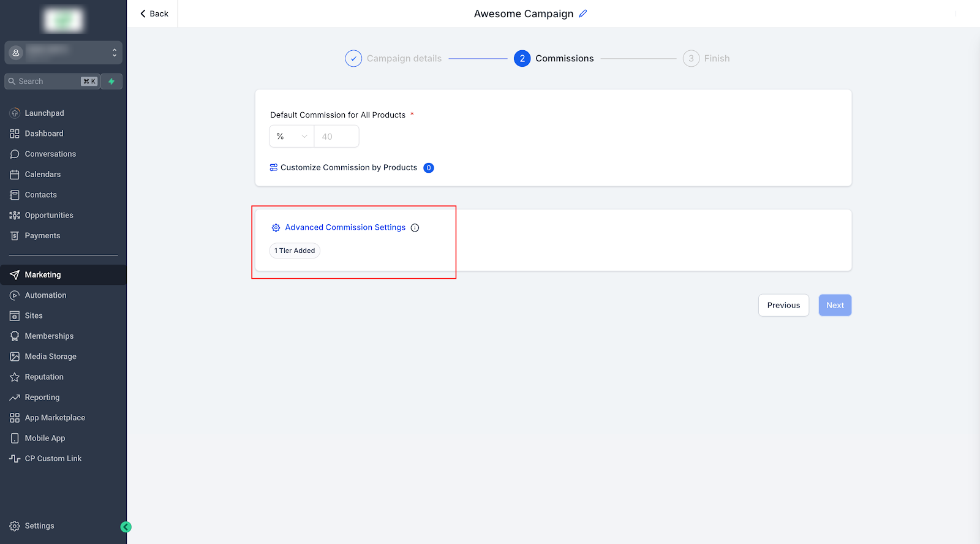Click the Back arrow button
The image size is (980, 544).
click(154, 13)
